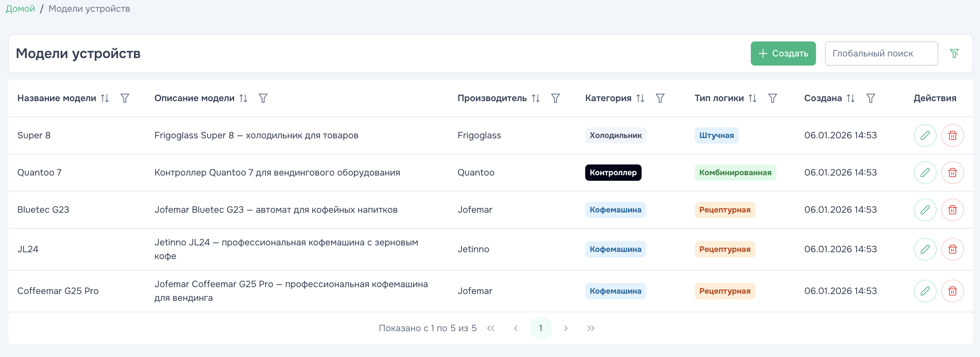980x357 pixels.
Task: Click the Контроллер category badge
Action: coord(613,172)
